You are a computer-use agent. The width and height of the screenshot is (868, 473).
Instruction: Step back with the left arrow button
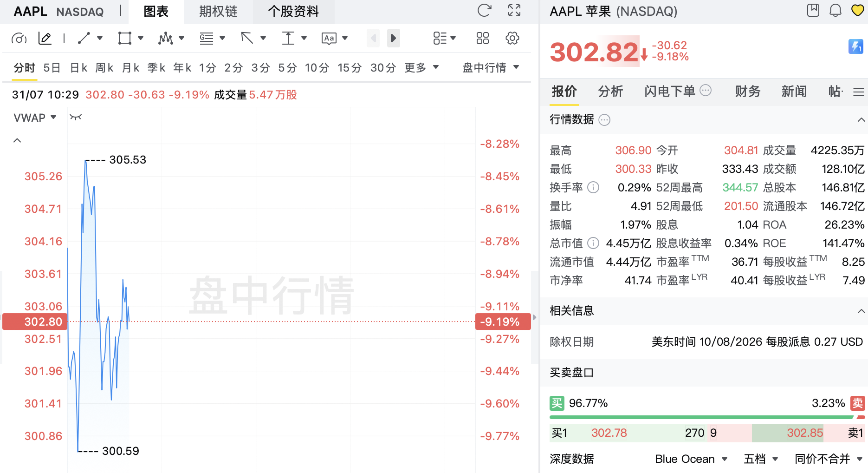point(373,38)
